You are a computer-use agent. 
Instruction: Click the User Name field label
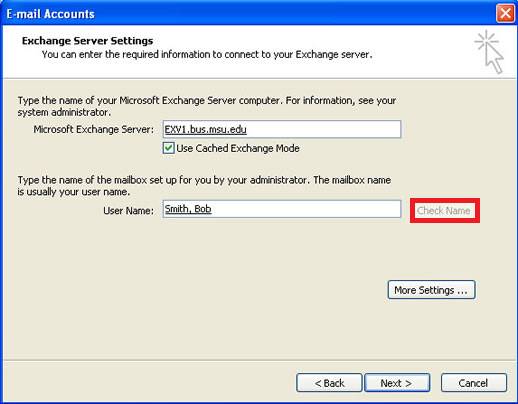pyautogui.click(x=128, y=211)
